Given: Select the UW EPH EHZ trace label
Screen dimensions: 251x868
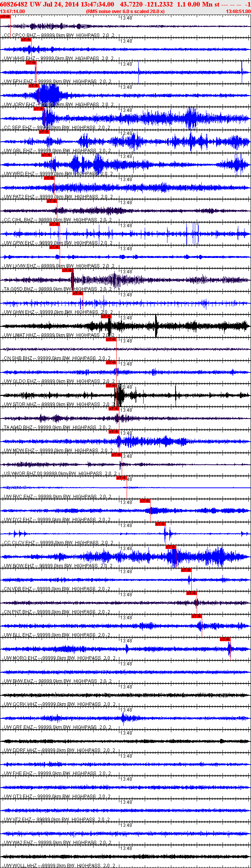Looking at the screenshot, I should 57,81.
